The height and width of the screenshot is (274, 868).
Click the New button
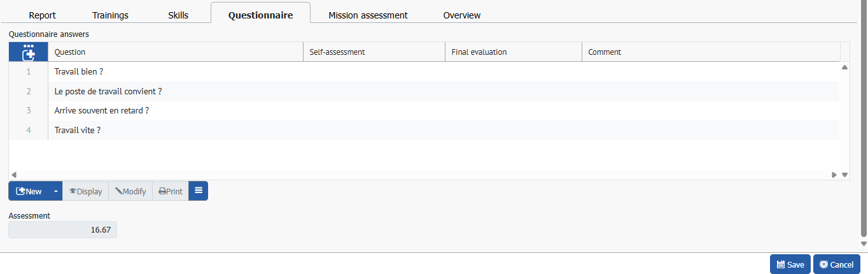coord(29,191)
